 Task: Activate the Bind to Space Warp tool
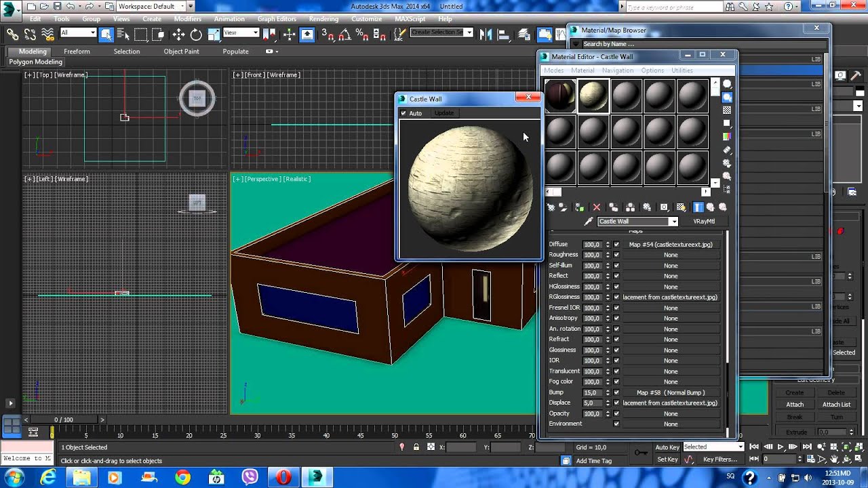coord(47,34)
